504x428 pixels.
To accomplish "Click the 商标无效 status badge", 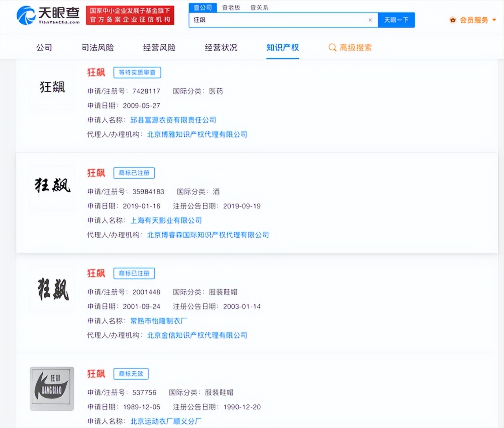I will [x=130, y=374].
